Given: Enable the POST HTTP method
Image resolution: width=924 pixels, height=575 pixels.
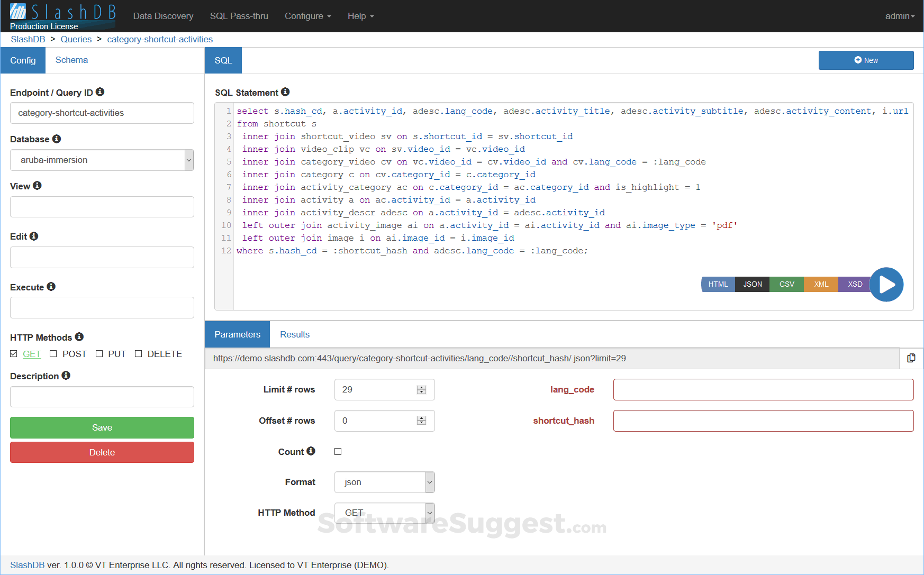Looking at the screenshot, I should point(53,353).
